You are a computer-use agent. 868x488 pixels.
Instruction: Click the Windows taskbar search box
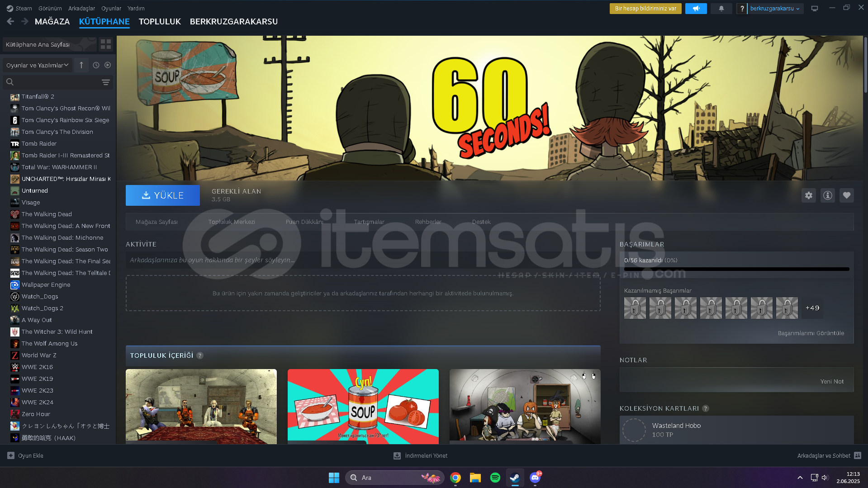click(x=394, y=478)
